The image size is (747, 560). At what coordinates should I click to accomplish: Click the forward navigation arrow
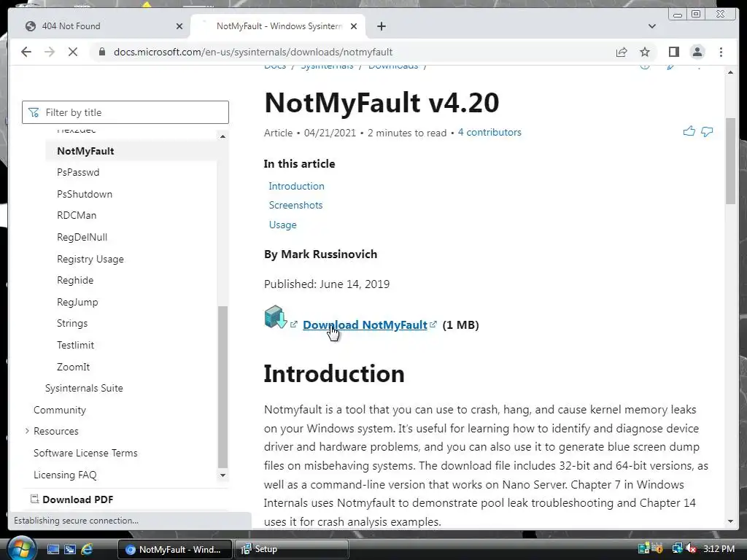point(50,52)
